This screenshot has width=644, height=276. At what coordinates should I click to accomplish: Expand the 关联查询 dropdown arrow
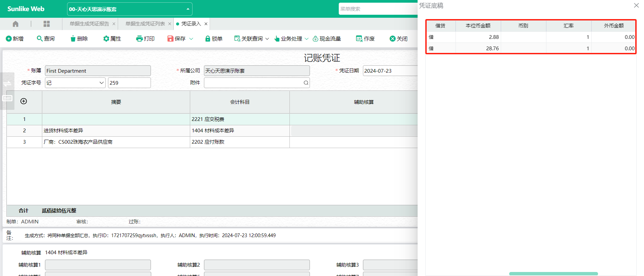[267, 39]
